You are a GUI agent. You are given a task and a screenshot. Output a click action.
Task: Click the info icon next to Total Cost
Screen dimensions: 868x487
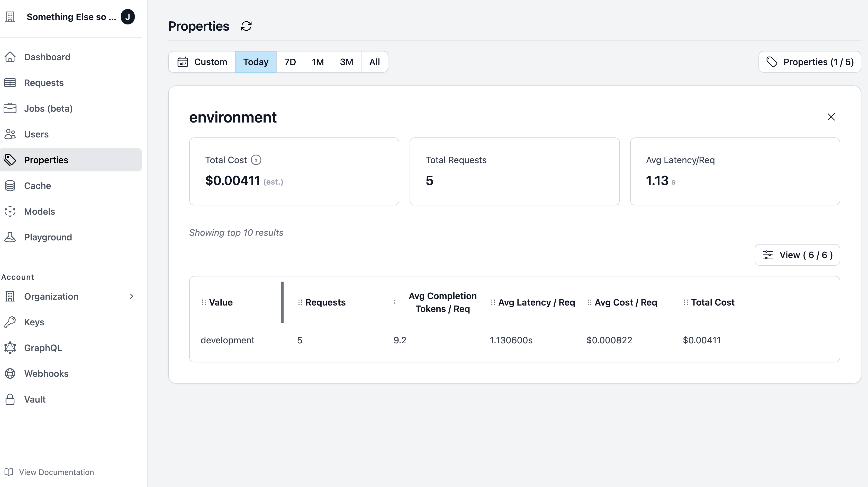coord(256,160)
